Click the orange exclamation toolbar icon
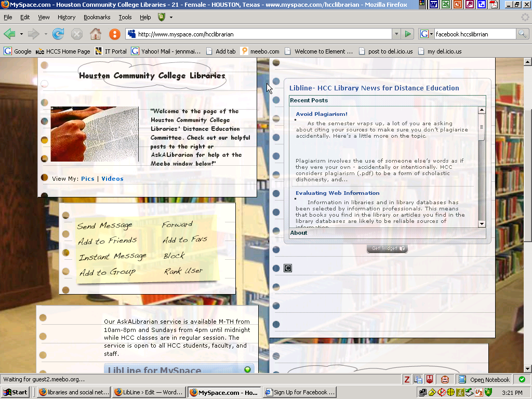 click(x=115, y=34)
